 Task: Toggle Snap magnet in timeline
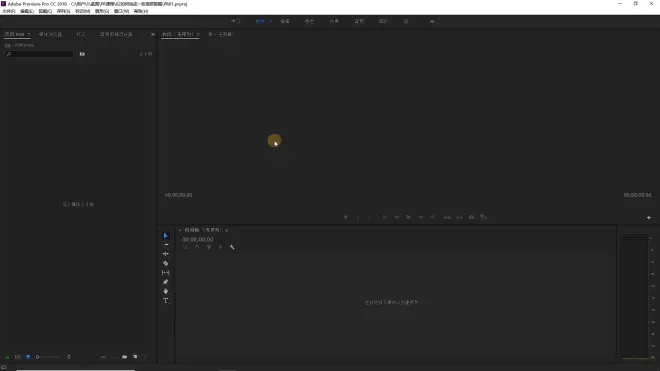tap(197, 247)
